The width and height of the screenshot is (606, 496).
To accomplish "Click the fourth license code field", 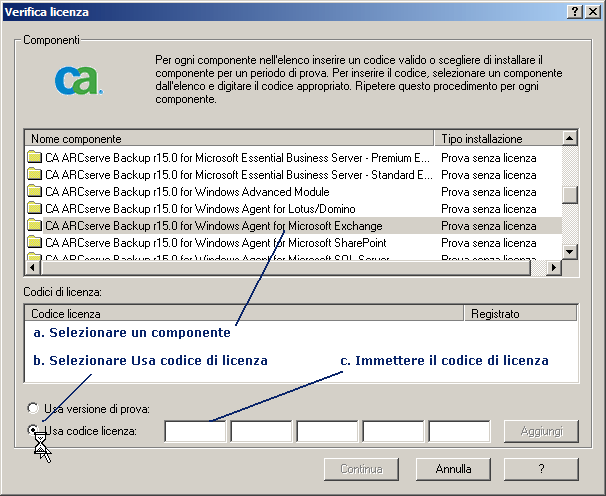I will pyautogui.click(x=393, y=431).
